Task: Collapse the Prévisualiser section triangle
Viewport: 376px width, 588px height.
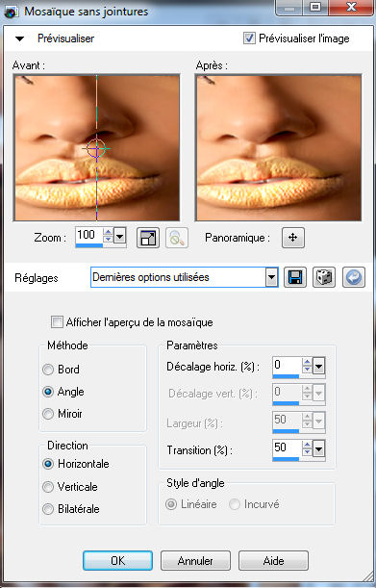Action: (x=19, y=38)
